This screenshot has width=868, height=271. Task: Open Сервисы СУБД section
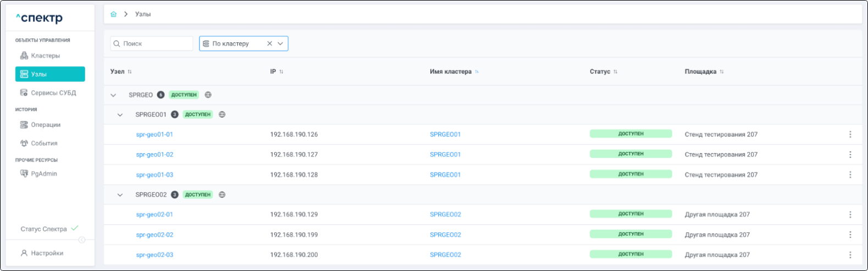53,93
